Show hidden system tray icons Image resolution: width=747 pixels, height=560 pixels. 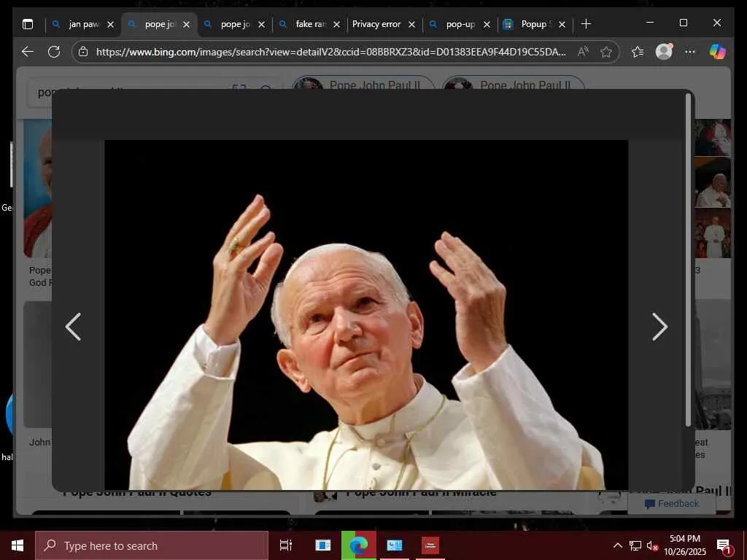(x=617, y=545)
